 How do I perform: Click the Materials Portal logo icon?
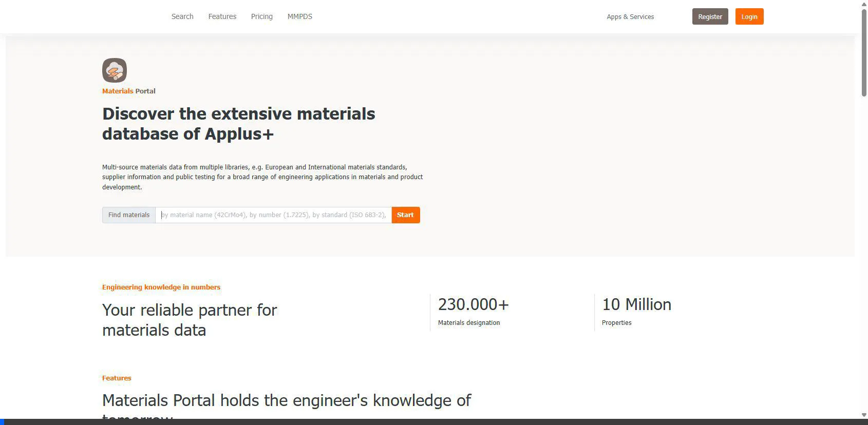(x=114, y=70)
